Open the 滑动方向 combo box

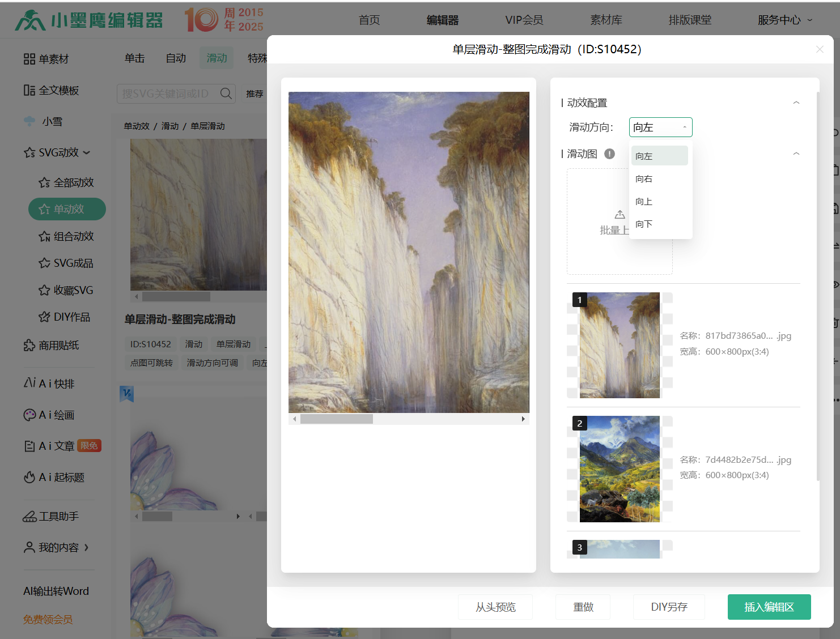click(660, 127)
